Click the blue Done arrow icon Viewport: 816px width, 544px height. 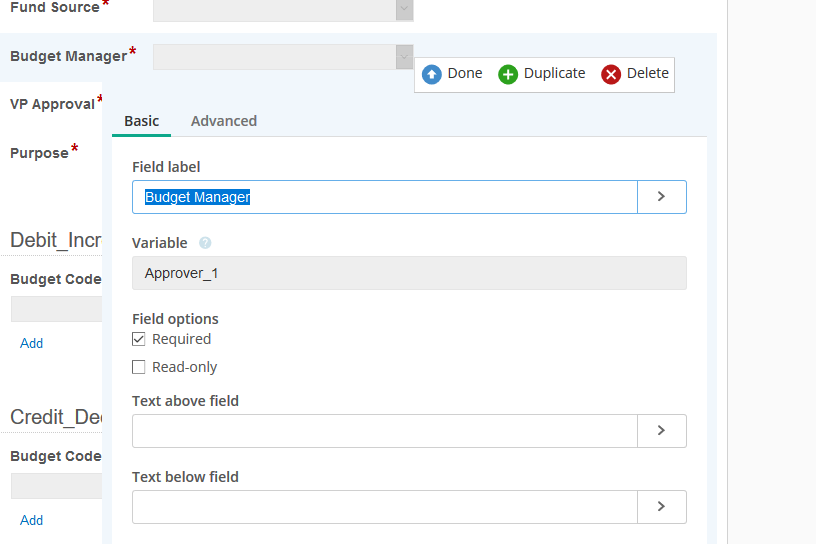[x=432, y=74]
